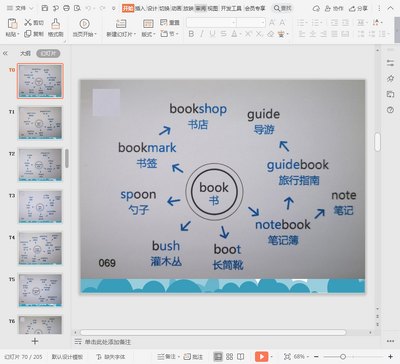Screen dimensions: 400x364
Task: Click the font color A button
Action: [x=234, y=34]
